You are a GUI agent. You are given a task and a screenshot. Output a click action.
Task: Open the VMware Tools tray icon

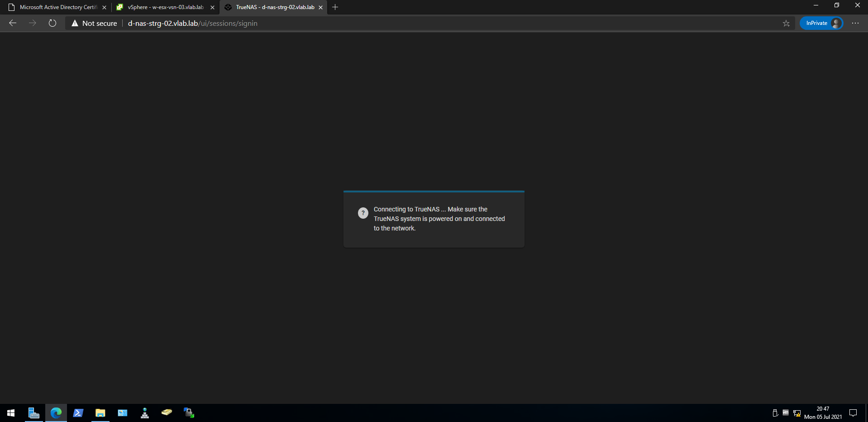[786, 413]
